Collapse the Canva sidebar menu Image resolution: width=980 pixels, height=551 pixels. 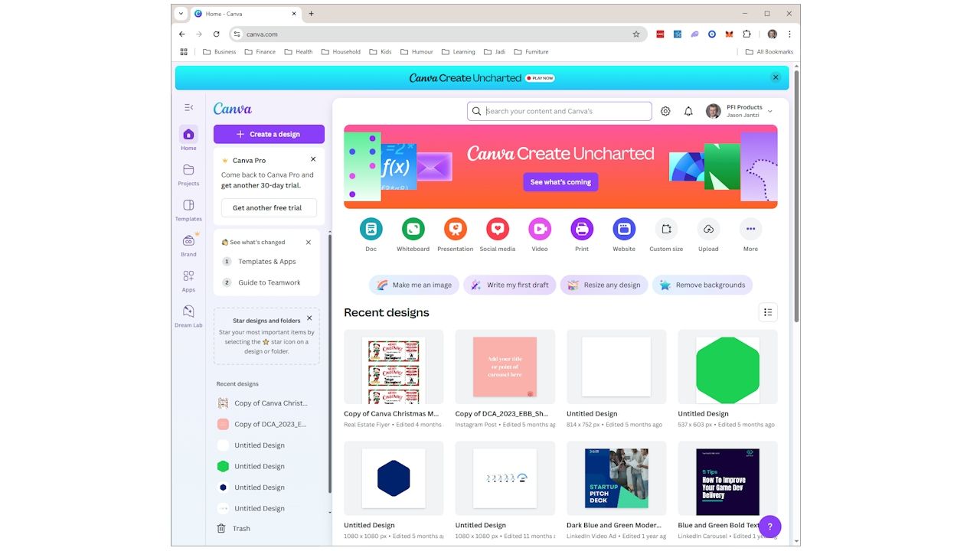(x=188, y=107)
